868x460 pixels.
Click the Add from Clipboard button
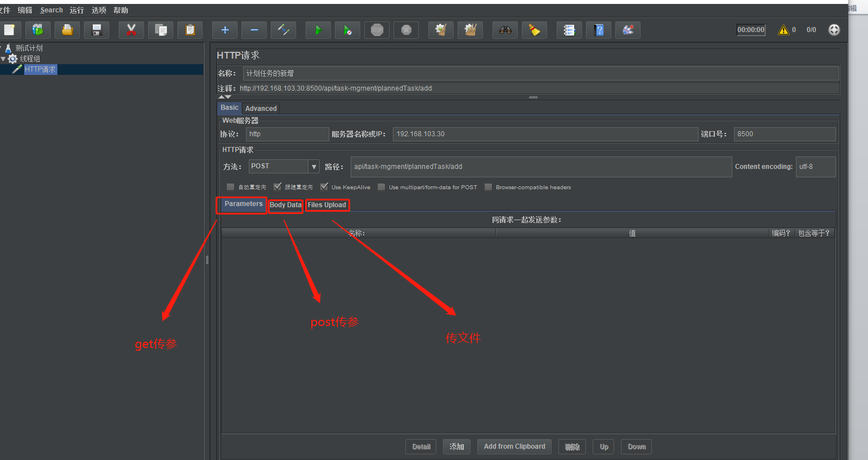click(x=514, y=447)
